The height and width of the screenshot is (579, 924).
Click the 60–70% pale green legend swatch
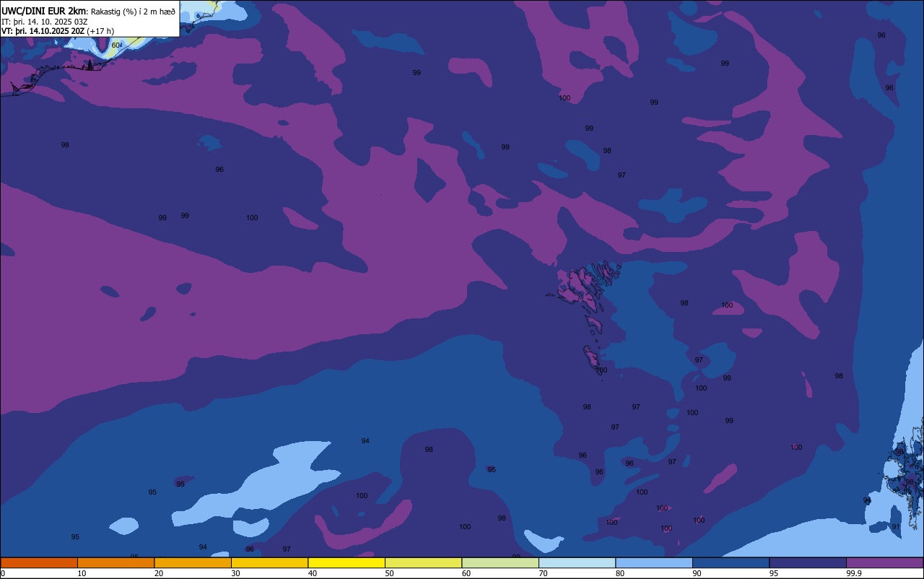500,562
